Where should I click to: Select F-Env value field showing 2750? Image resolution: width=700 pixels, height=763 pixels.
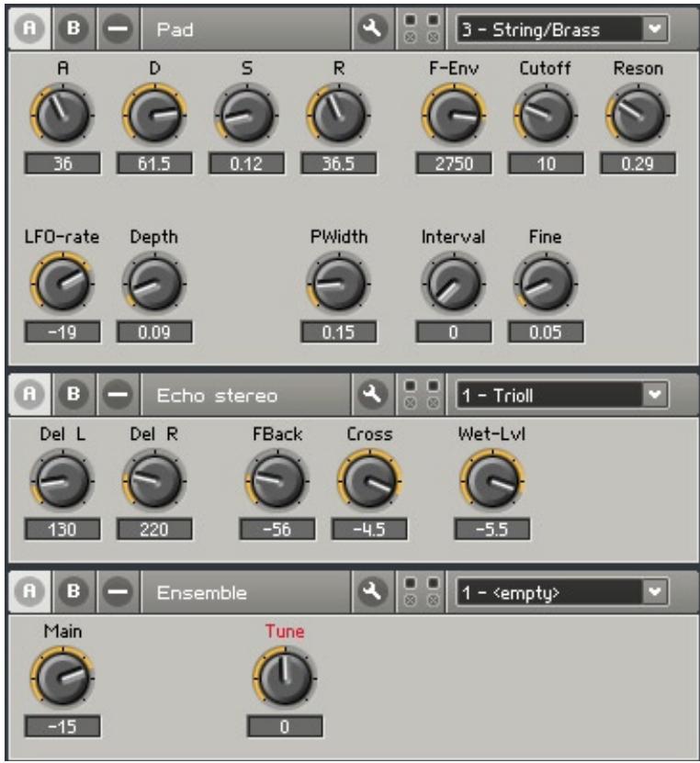(454, 163)
